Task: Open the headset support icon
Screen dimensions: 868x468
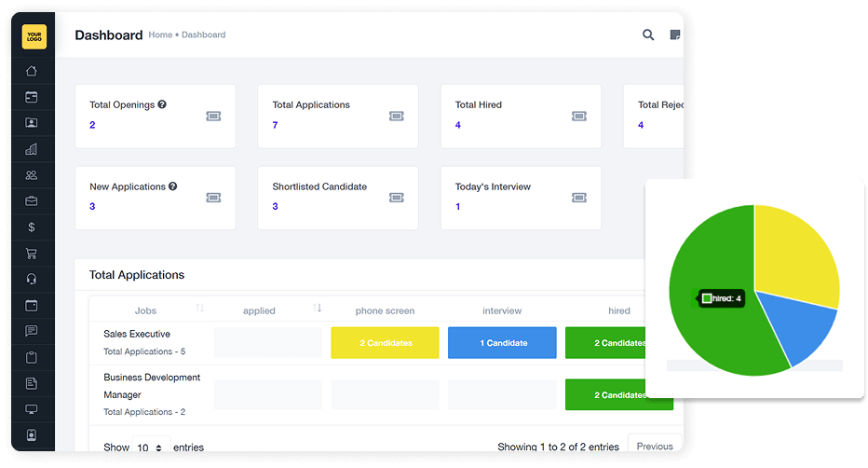Action: click(32, 279)
